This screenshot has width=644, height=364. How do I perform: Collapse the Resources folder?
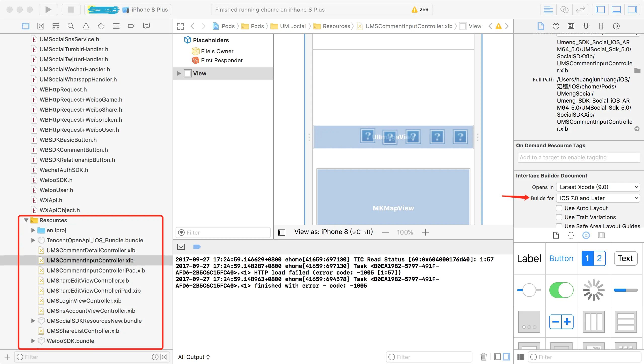(26, 220)
